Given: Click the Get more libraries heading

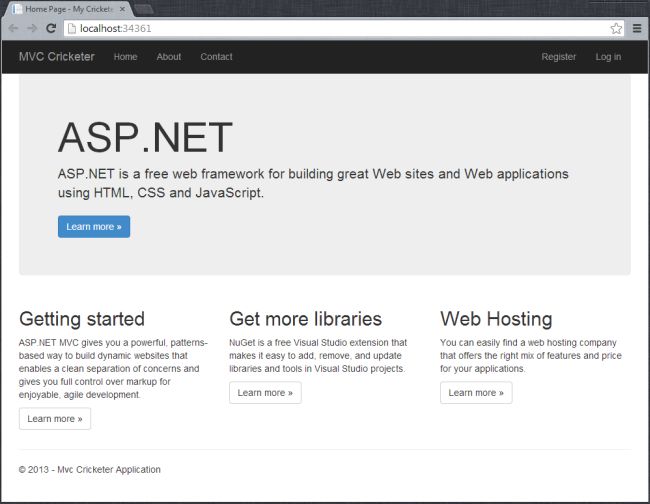Looking at the screenshot, I should (x=306, y=319).
